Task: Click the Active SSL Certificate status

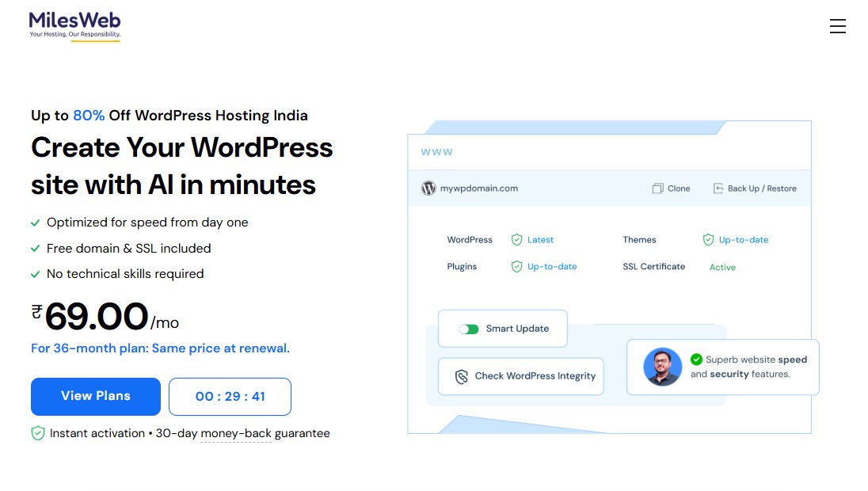Action: [721, 267]
